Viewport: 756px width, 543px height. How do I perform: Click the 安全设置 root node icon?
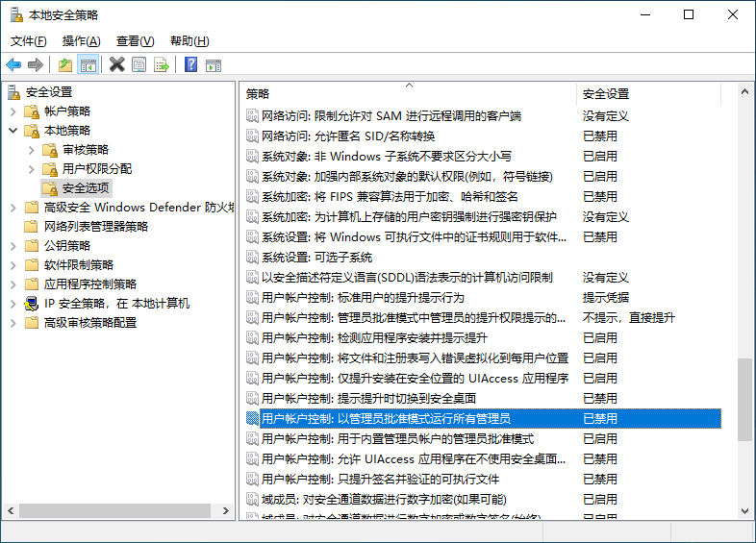click(14, 92)
